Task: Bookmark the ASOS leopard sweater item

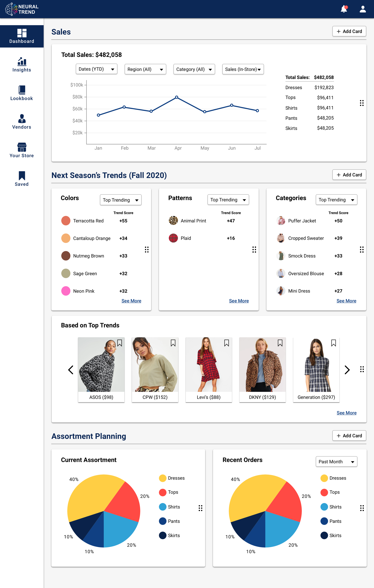Action: [120, 343]
